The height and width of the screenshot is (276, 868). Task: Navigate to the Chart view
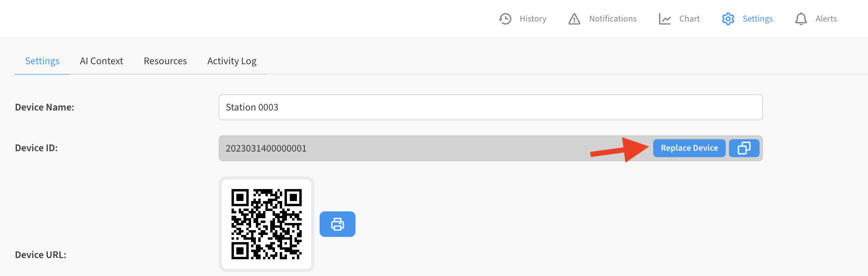tap(689, 18)
